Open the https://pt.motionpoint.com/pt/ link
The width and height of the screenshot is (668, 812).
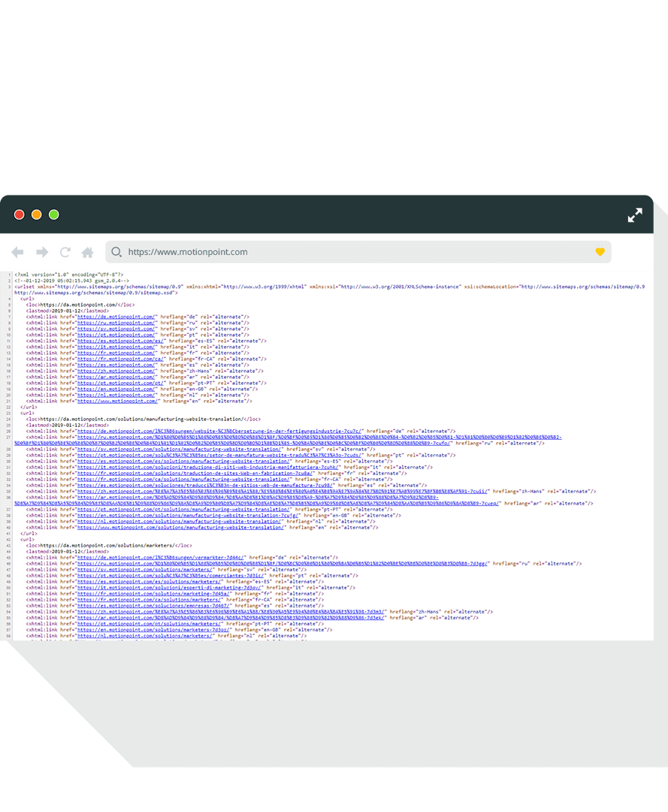coord(120,383)
